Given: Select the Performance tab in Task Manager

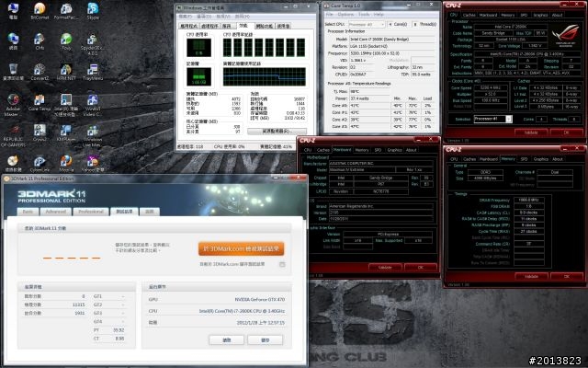Looking at the screenshot, I should [243, 26].
